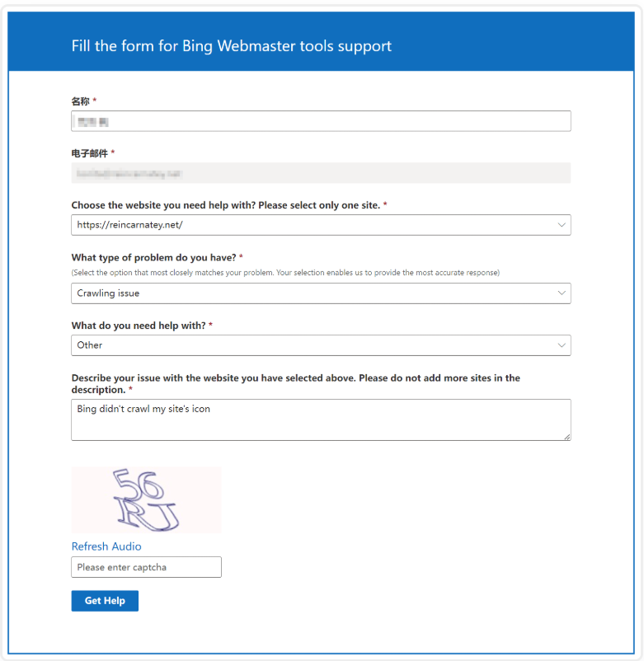The image size is (644, 661).
Task: Focus the 'Please enter captcha' input box
Action: pos(146,567)
